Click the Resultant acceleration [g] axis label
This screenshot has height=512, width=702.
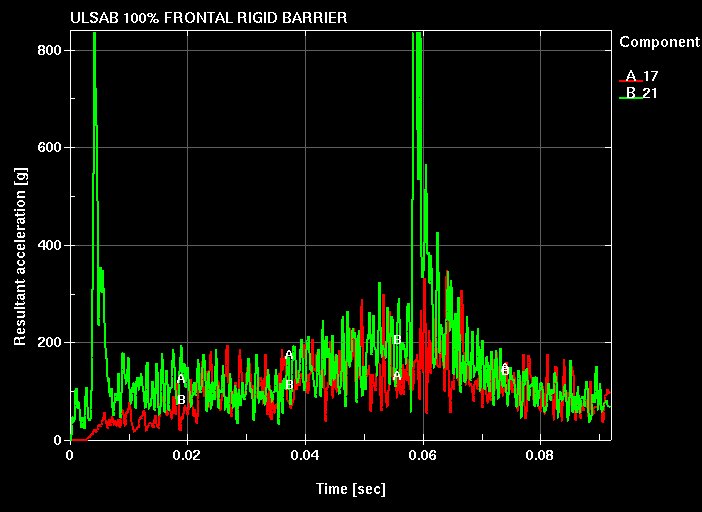[x=20, y=244]
